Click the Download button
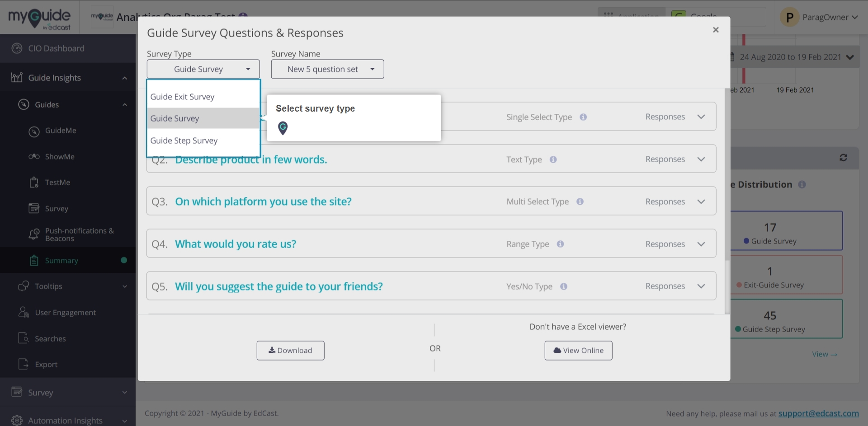Screen dimensions: 868x426 coord(291,351)
